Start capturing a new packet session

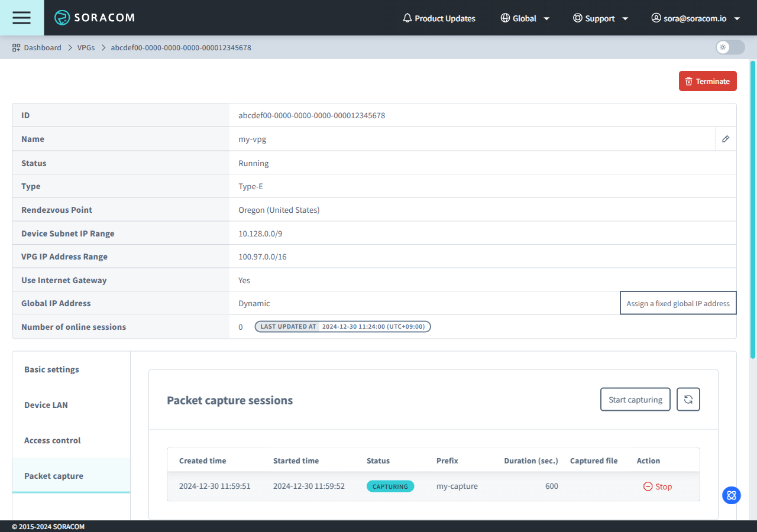point(635,399)
